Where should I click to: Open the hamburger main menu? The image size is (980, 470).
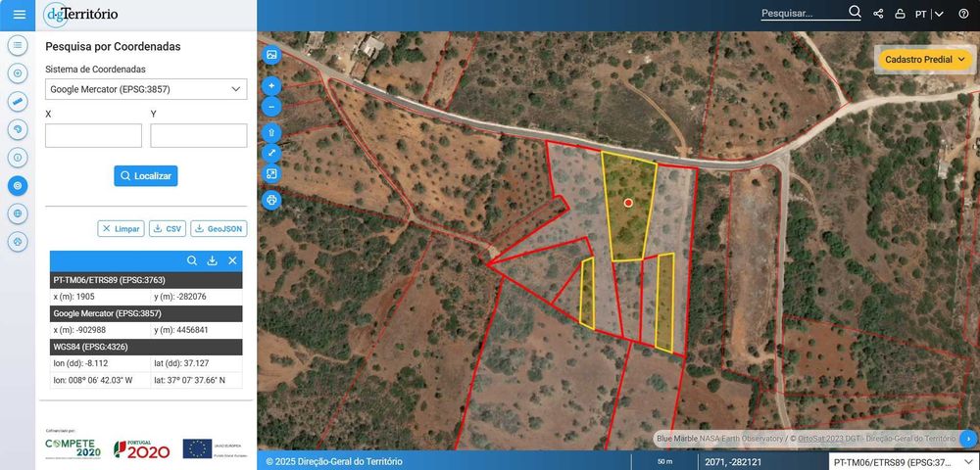20,15
